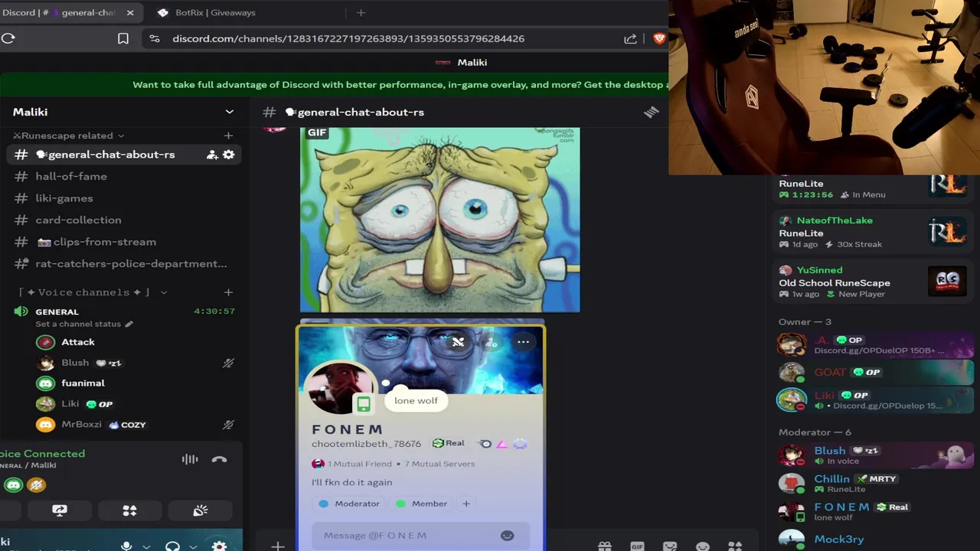
Task: Open sticker picker in chat bar
Action: [670, 546]
